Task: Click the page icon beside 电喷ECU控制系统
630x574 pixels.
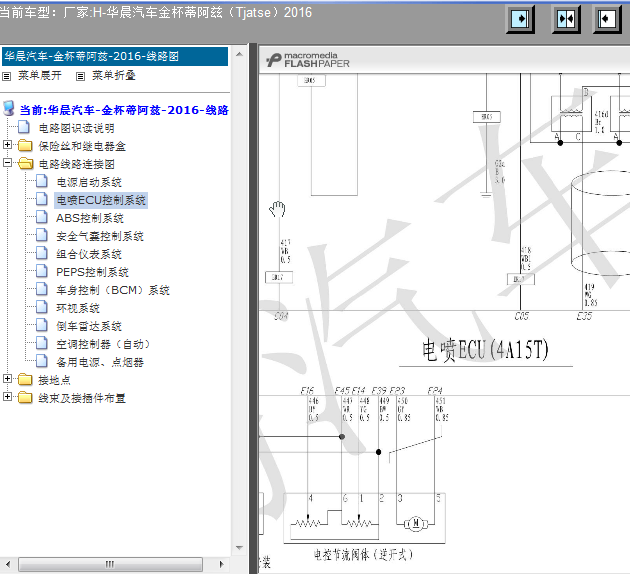Action: (x=42, y=199)
